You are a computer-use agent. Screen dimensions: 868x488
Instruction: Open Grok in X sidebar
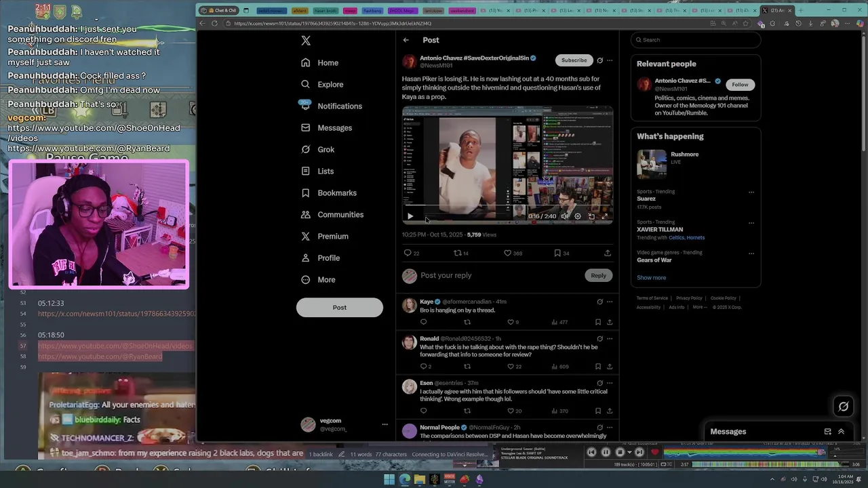tap(317, 149)
